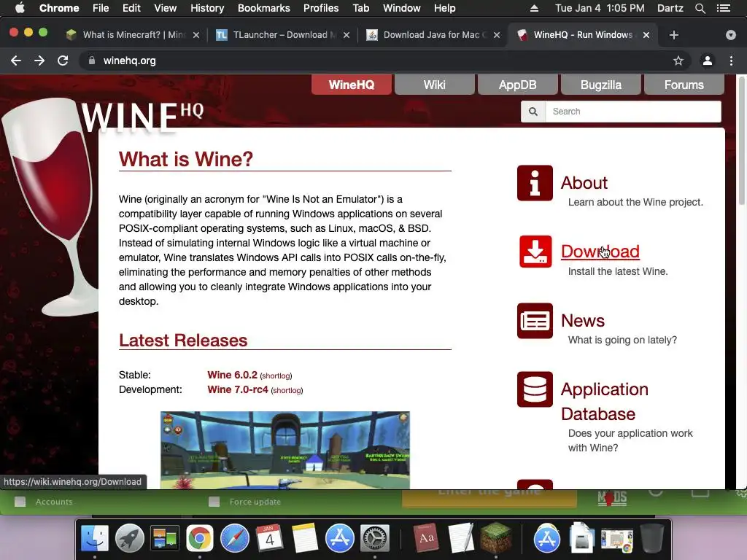The image size is (747, 560).
Task: Open the Profiles menu
Action: click(321, 8)
